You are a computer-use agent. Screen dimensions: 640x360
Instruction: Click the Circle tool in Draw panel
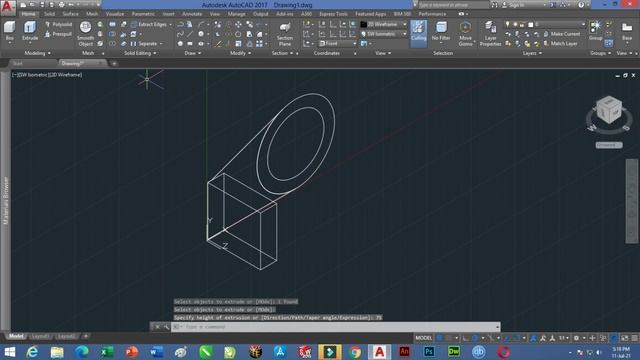point(201,34)
